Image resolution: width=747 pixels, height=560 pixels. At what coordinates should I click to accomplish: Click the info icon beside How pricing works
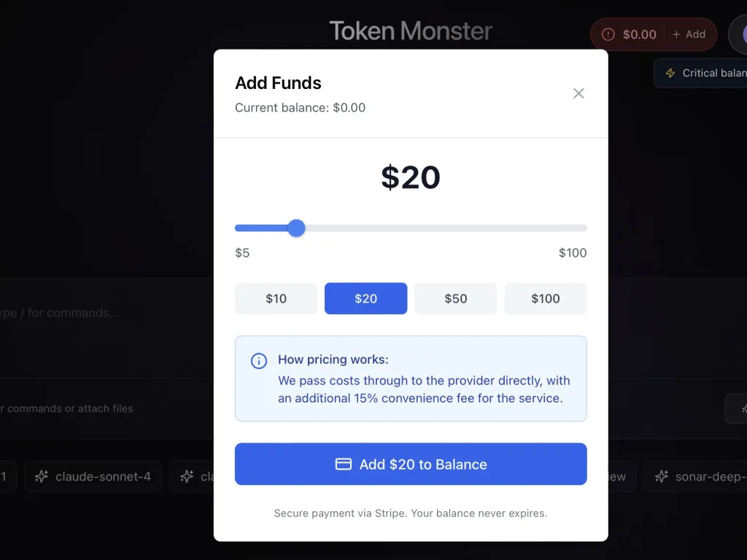(x=259, y=361)
